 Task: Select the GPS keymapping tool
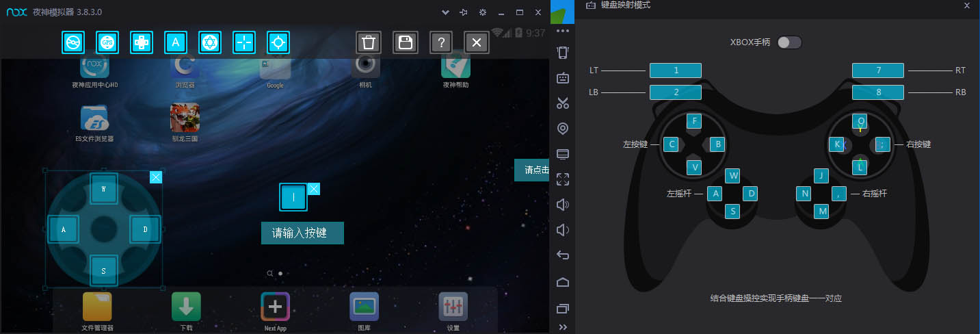107,42
